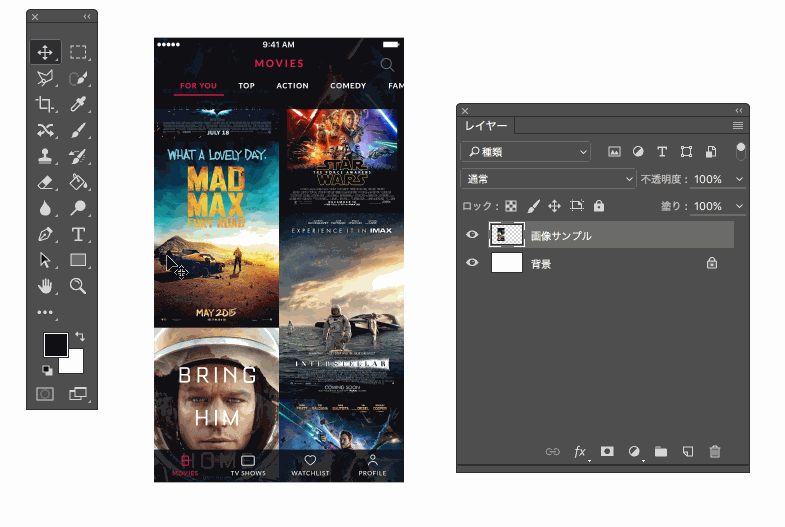Select the Move tool
The width and height of the screenshot is (785, 527).
click(45, 52)
